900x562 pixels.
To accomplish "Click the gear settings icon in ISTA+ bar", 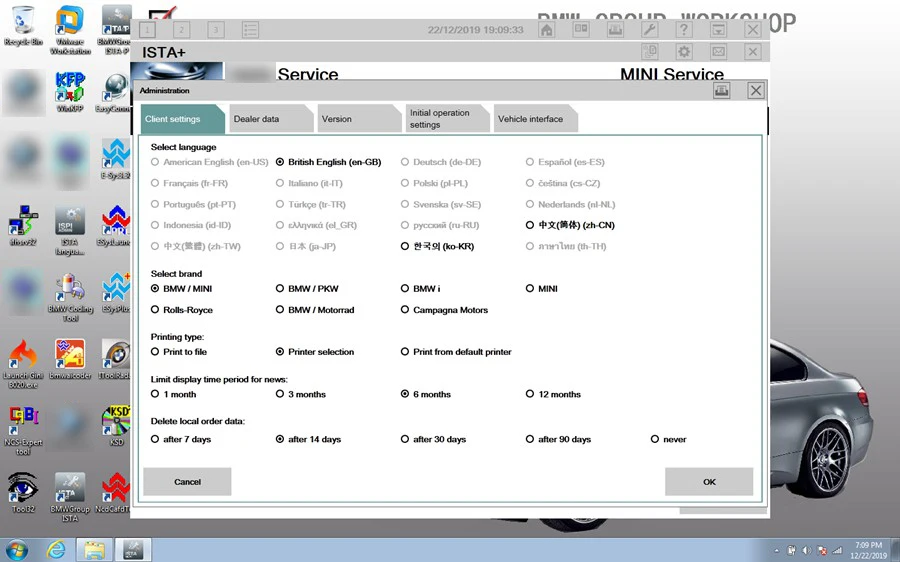I will 684,52.
